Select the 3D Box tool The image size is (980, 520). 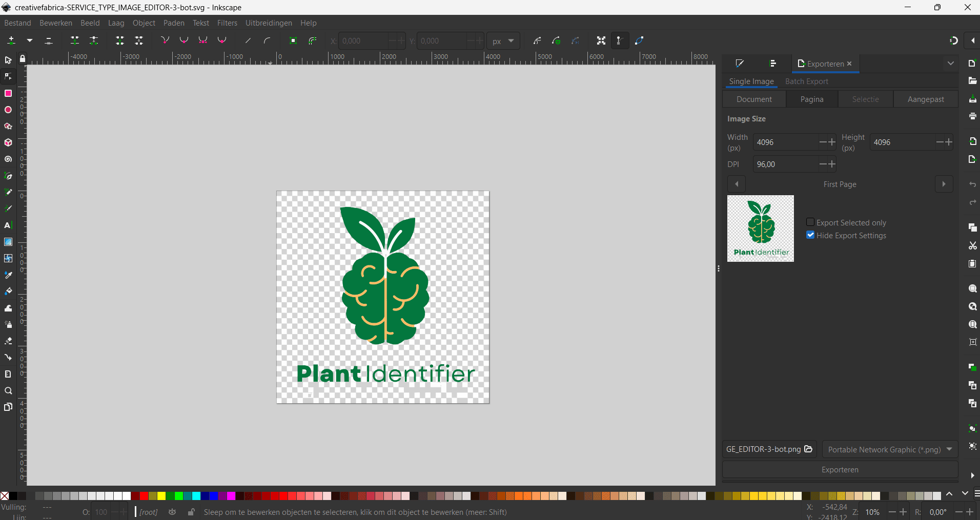8,142
